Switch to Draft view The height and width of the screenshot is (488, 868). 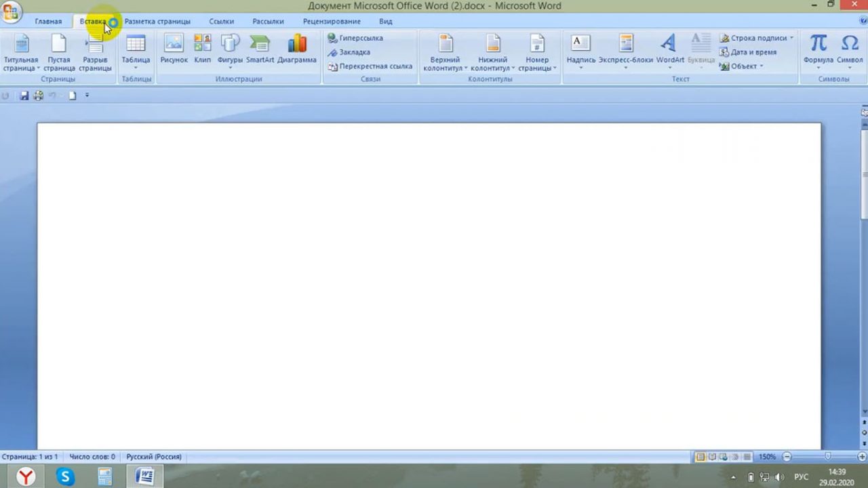747,457
